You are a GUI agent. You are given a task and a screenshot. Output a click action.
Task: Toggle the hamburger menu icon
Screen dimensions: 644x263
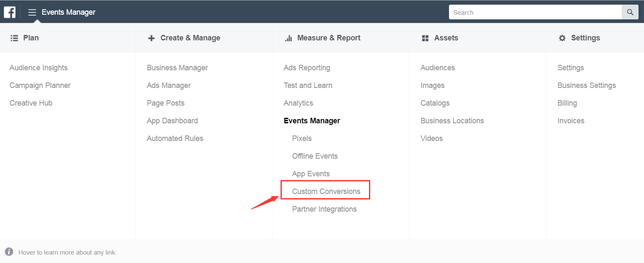(x=32, y=12)
